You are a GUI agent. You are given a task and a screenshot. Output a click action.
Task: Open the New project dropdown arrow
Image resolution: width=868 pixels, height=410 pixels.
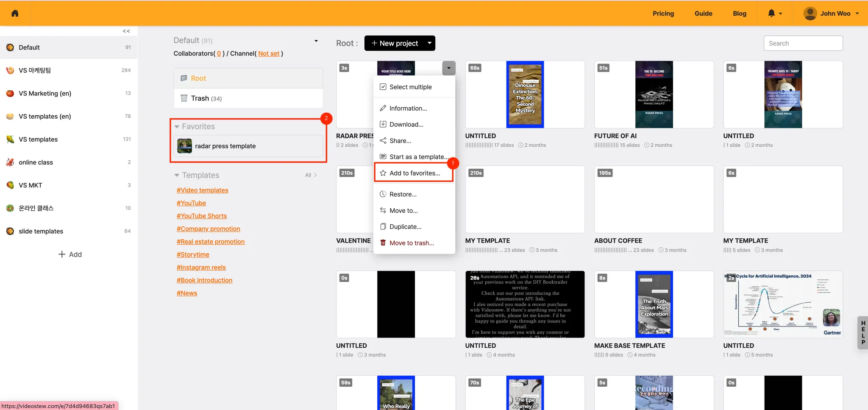tap(429, 43)
